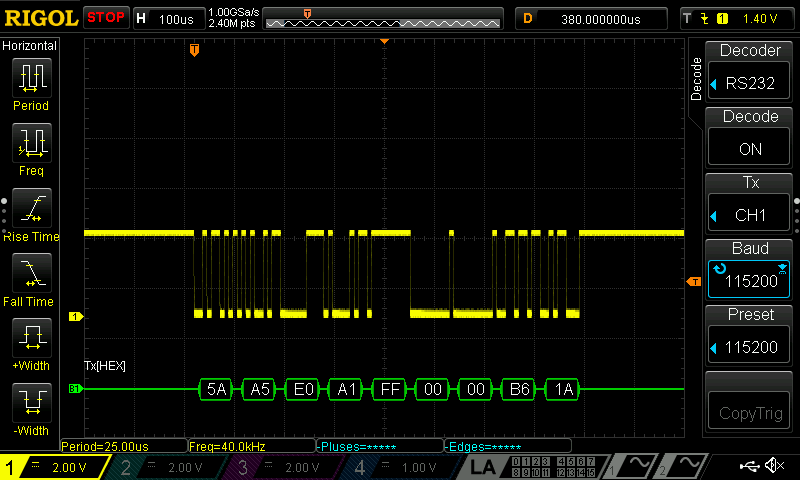
Task: Open the LA logic analyzer tab
Action: pos(483,467)
